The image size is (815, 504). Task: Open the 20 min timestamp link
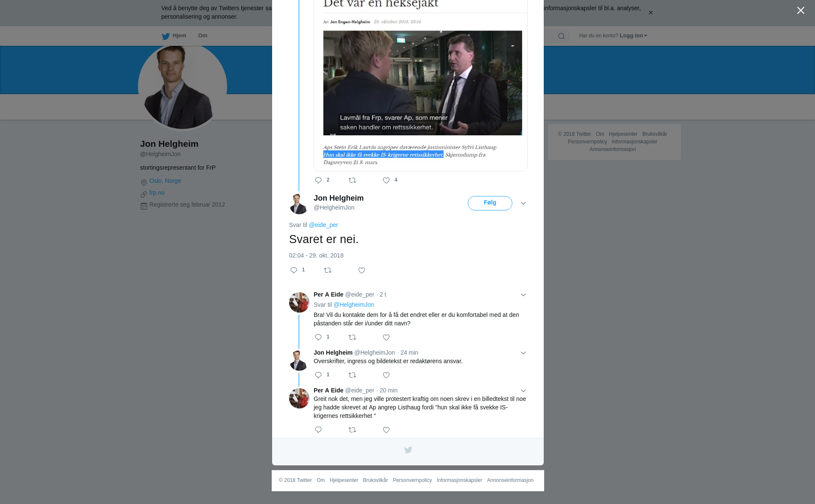tap(388, 390)
